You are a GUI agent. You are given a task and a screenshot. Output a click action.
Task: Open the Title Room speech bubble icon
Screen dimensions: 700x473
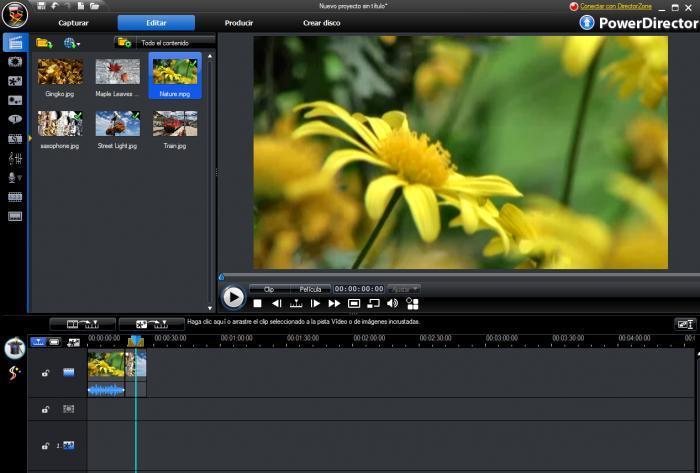[15, 118]
